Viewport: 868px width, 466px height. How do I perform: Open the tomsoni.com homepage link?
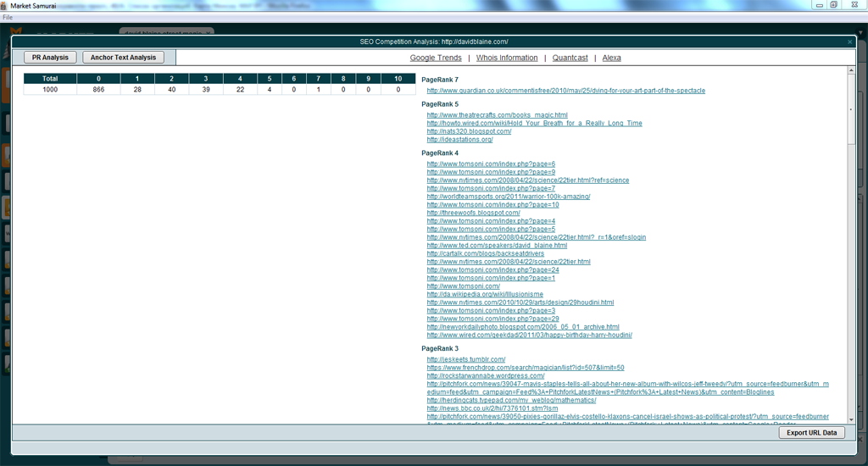[x=463, y=286]
